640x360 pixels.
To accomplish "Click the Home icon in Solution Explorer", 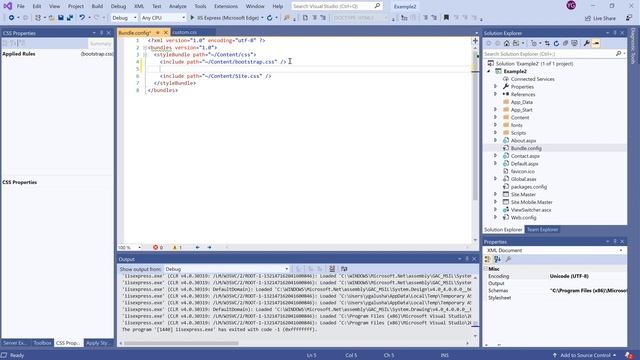I will pyautogui.click(x=507, y=43).
